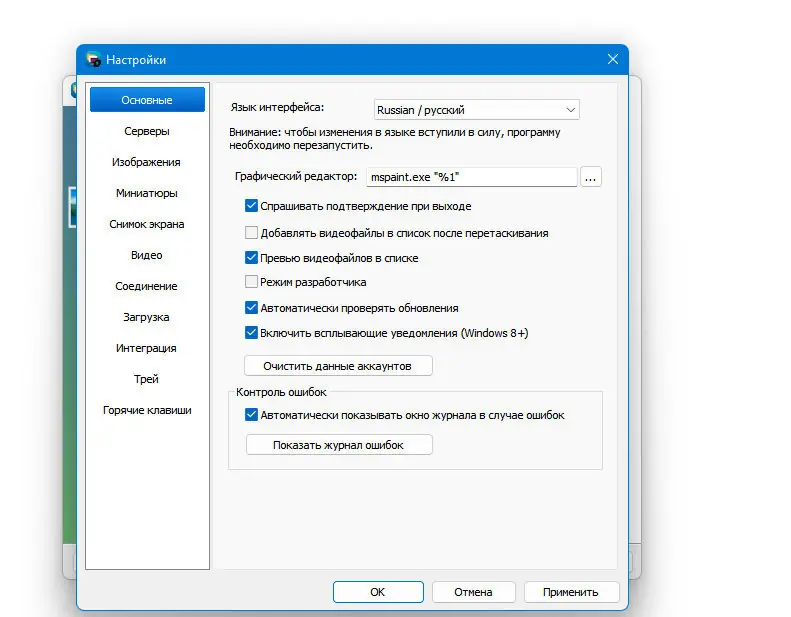791x617 pixels.
Task: Click the Графический редактор label
Action: click(x=296, y=176)
